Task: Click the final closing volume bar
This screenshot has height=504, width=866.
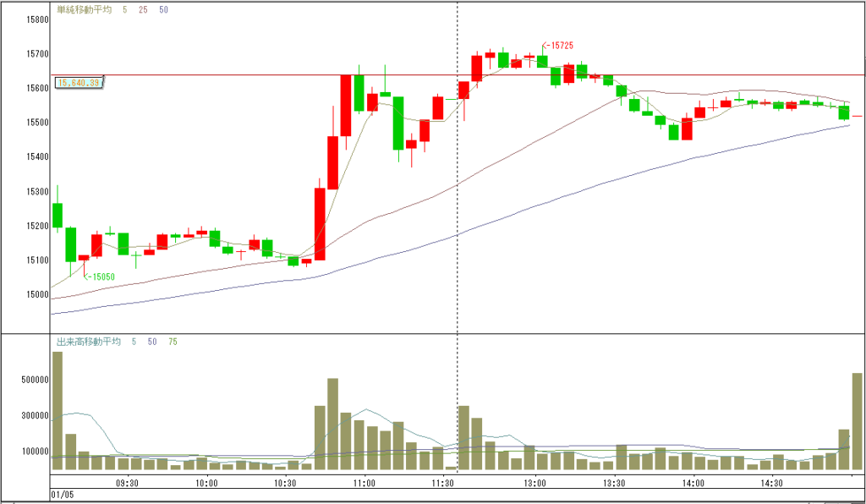Action: click(x=858, y=422)
